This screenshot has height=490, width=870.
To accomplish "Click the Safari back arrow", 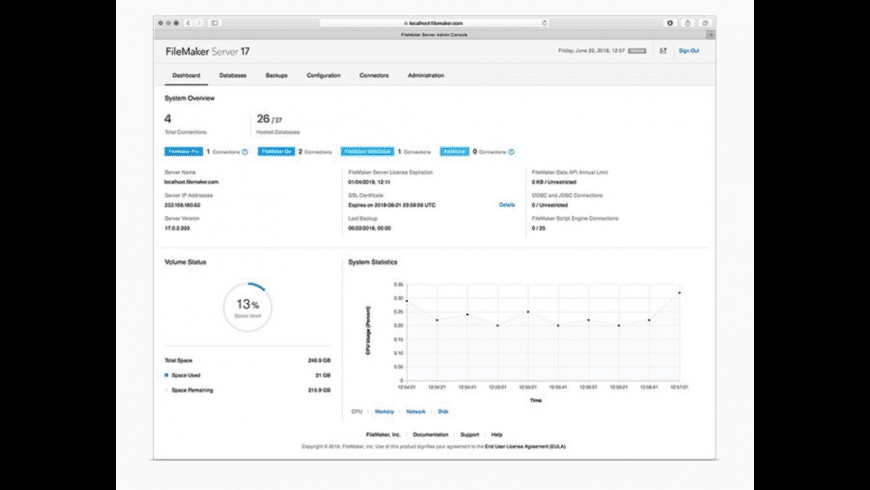I will tap(188, 22).
